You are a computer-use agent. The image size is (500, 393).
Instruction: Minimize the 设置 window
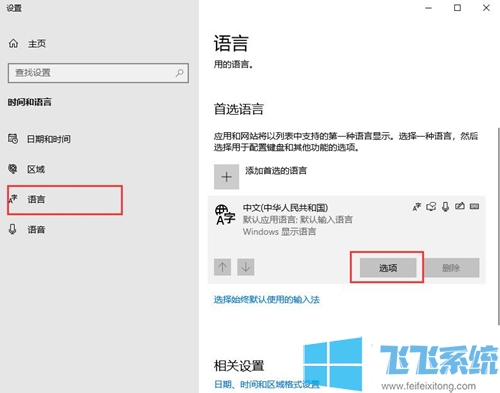429,8
